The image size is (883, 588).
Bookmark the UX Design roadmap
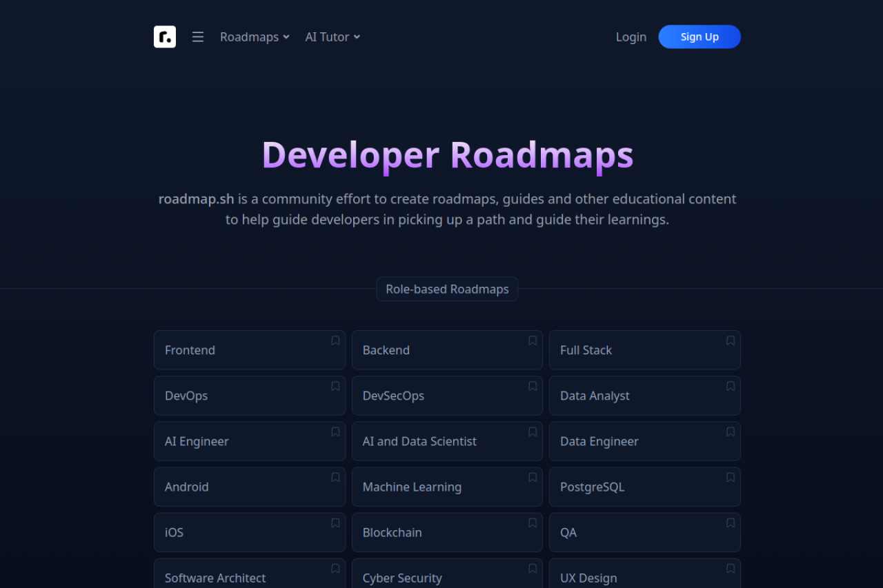[x=731, y=568]
